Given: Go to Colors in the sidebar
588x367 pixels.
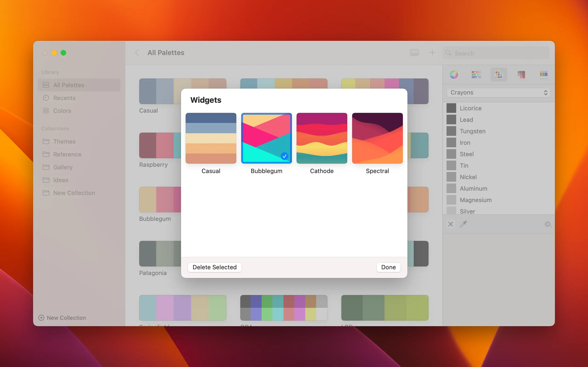Looking at the screenshot, I should pyautogui.click(x=62, y=111).
